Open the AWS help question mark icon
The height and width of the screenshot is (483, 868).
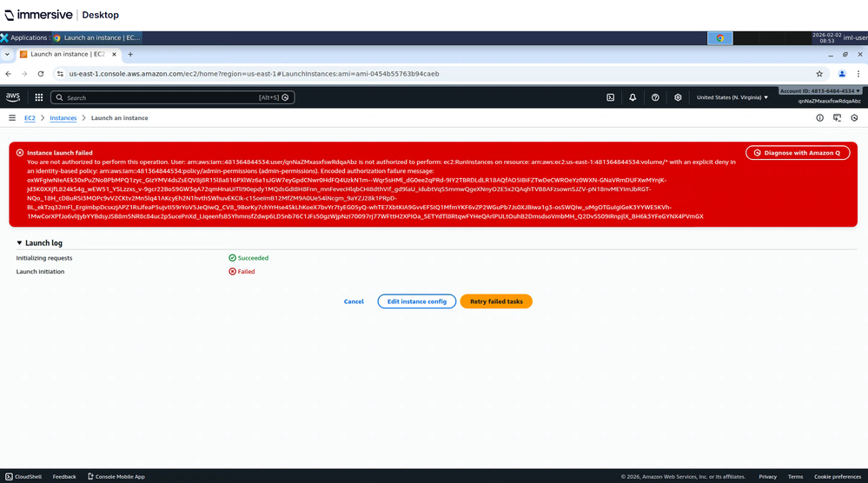pyautogui.click(x=655, y=97)
